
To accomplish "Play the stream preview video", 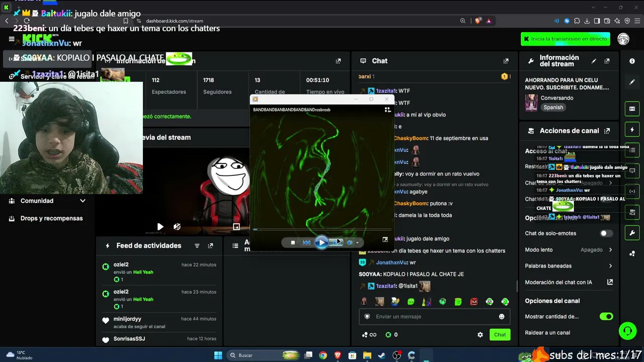I will pos(160,227).
